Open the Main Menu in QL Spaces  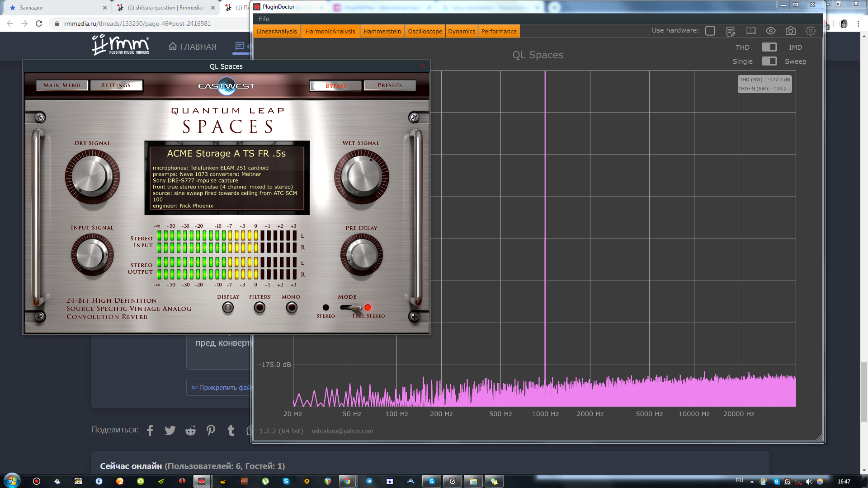pyautogui.click(x=62, y=85)
